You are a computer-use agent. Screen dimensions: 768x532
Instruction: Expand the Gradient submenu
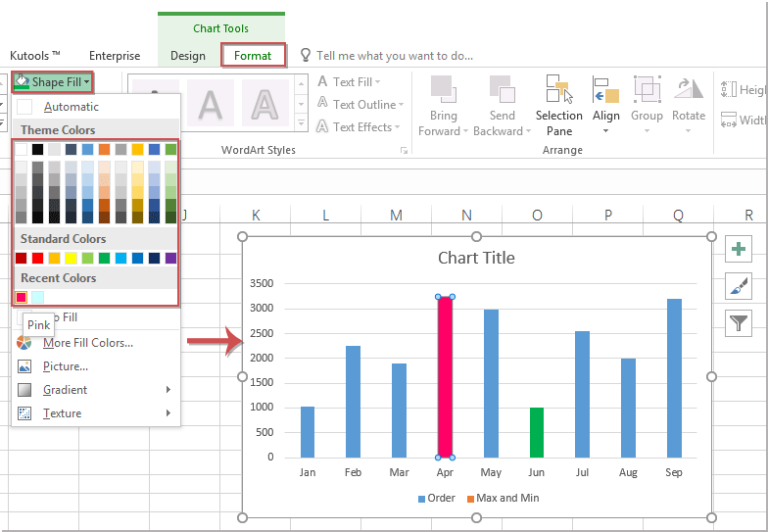pos(96,390)
